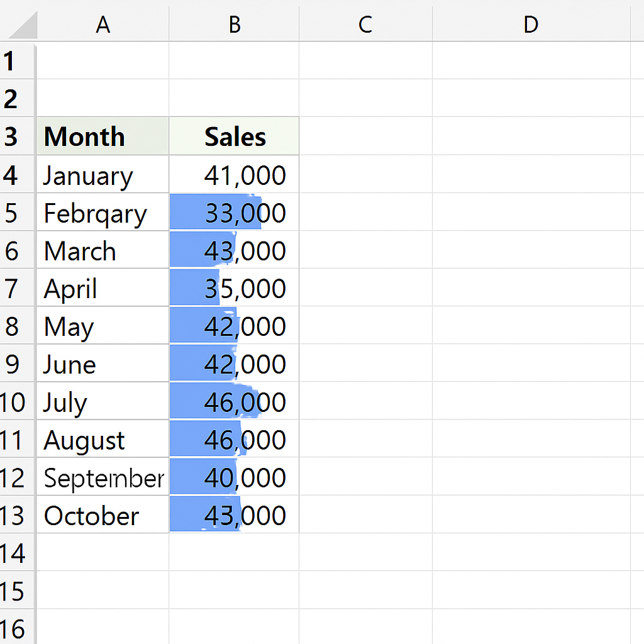Select the 35,000 sales cell
The height and width of the screenshot is (644, 644).
[234, 287]
